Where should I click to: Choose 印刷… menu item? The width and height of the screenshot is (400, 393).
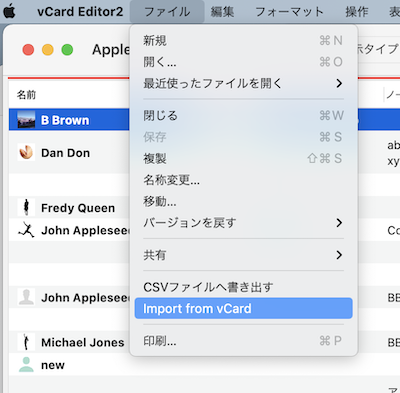[244, 341]
